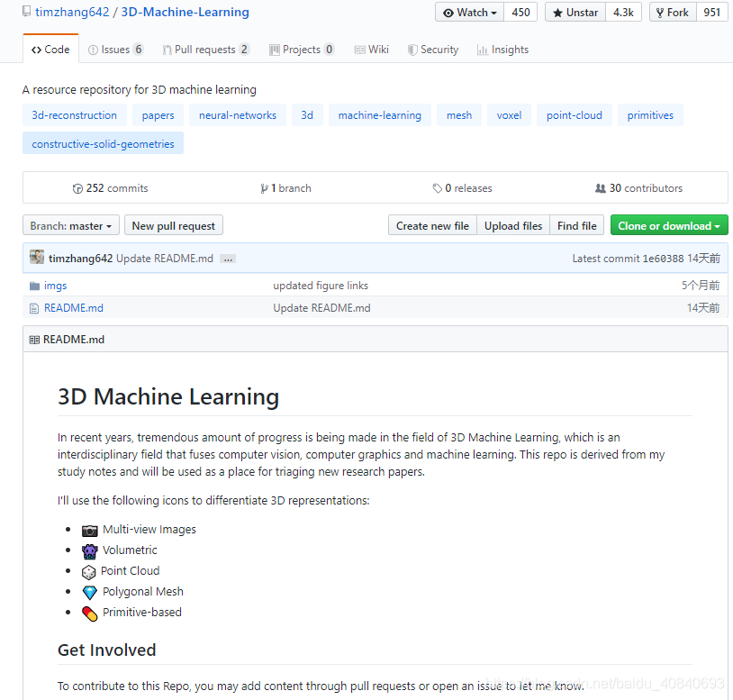The height and width of the screenshot is (700, 733).
Task: Click the tag icon beside 0 releases
Action: [x=437, y=188]
